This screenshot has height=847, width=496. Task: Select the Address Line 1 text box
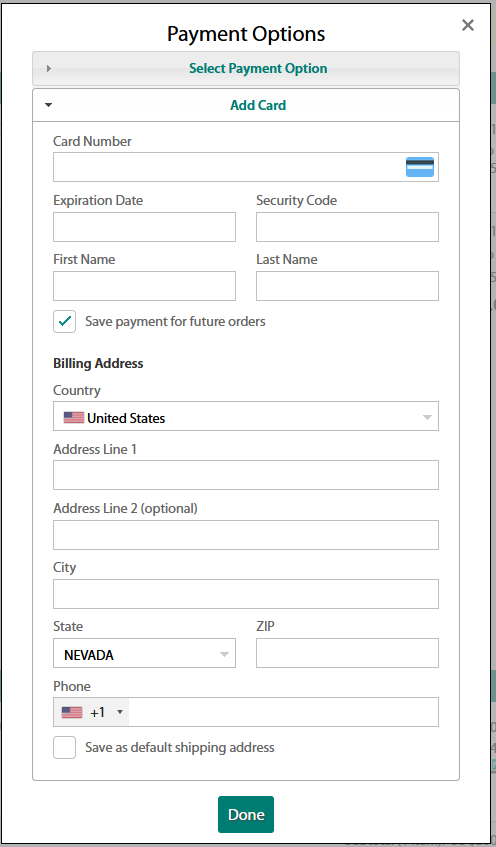point(246,475)
